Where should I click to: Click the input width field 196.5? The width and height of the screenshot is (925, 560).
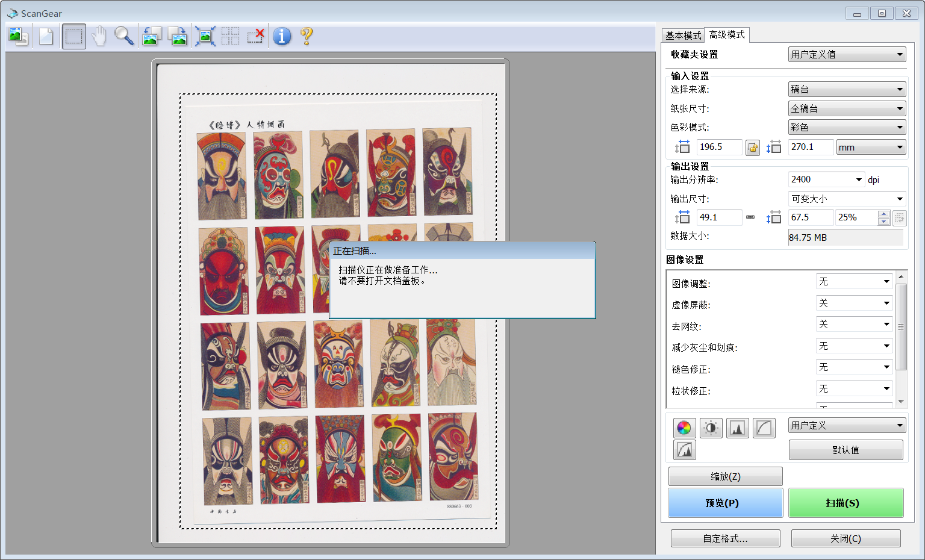point(719,147)
